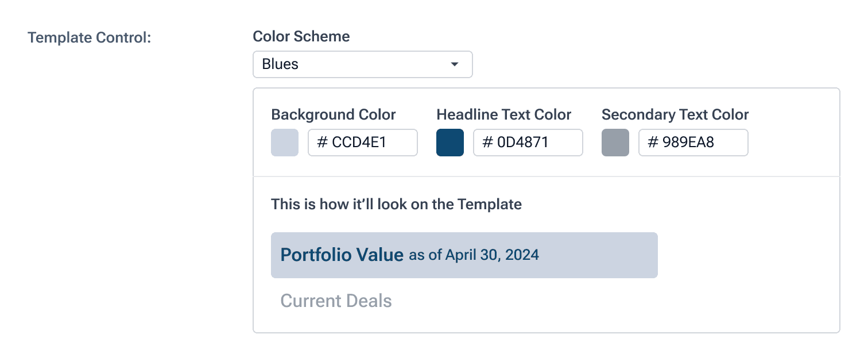Click the Portfolio Value headline text
Screen dimensions: 868x361
point(342,255)
